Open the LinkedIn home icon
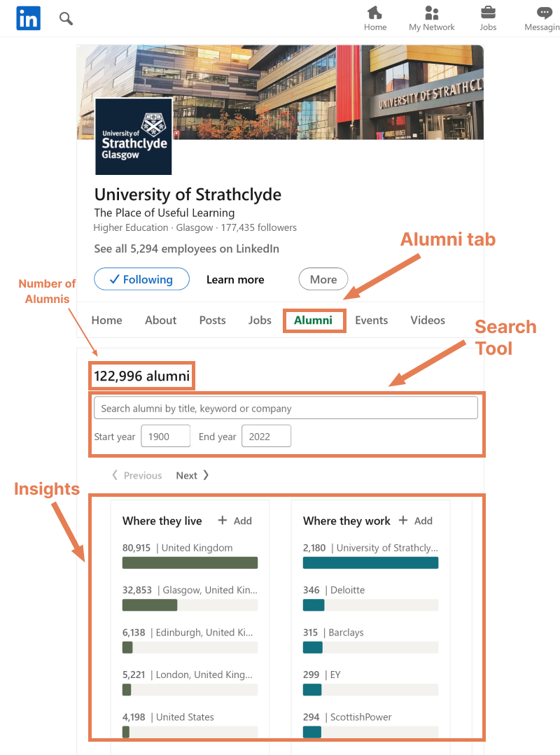 28,18
